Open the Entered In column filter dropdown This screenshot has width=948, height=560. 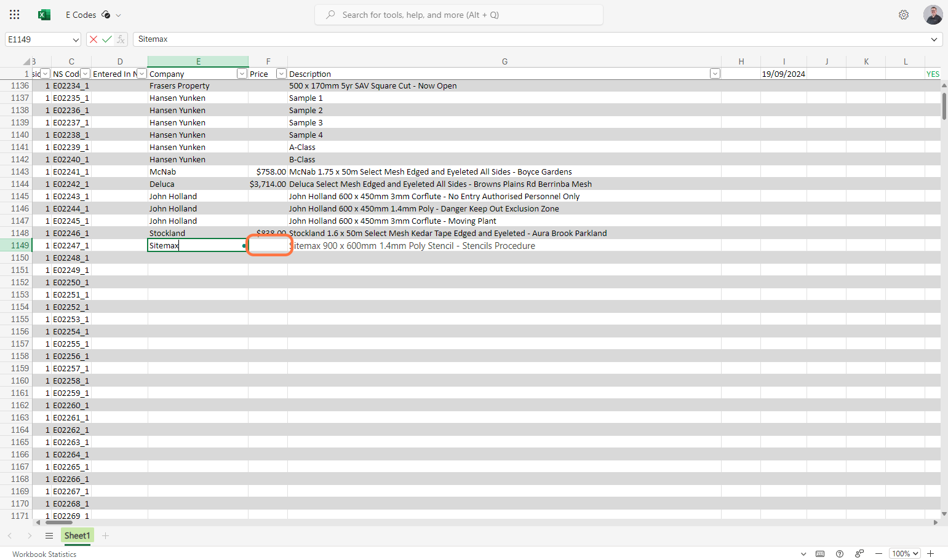pos(141,74)
